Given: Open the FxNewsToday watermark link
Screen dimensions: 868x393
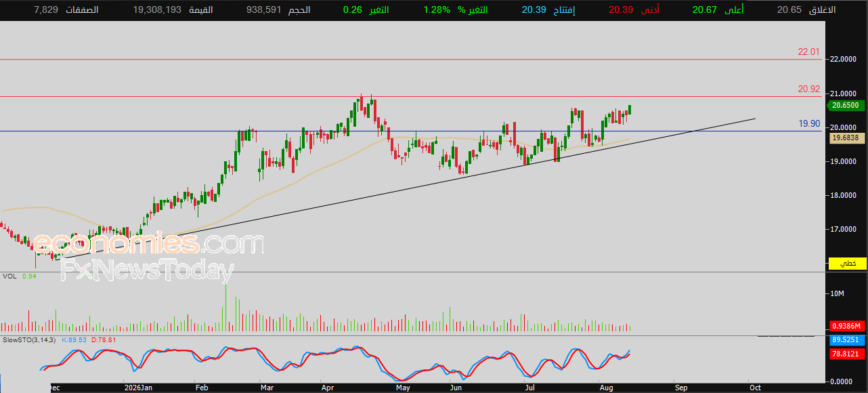Looking at the screenshot, I should [x=147, y=270].
